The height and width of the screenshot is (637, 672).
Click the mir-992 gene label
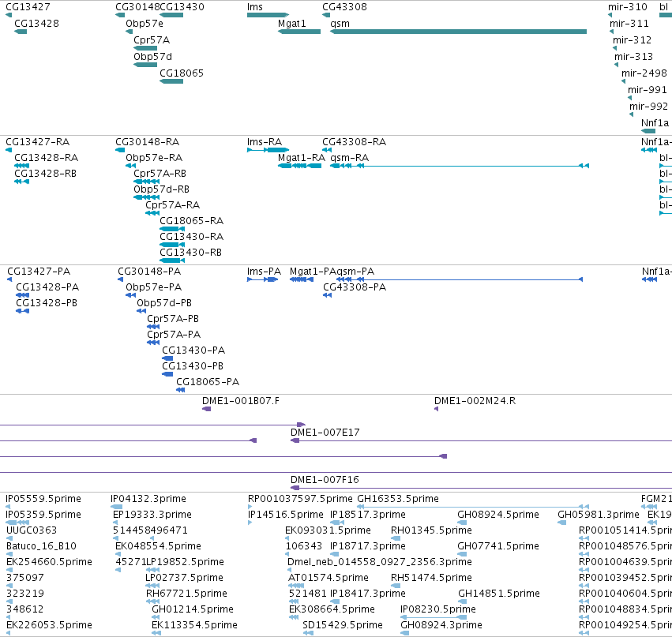point(649,107)
